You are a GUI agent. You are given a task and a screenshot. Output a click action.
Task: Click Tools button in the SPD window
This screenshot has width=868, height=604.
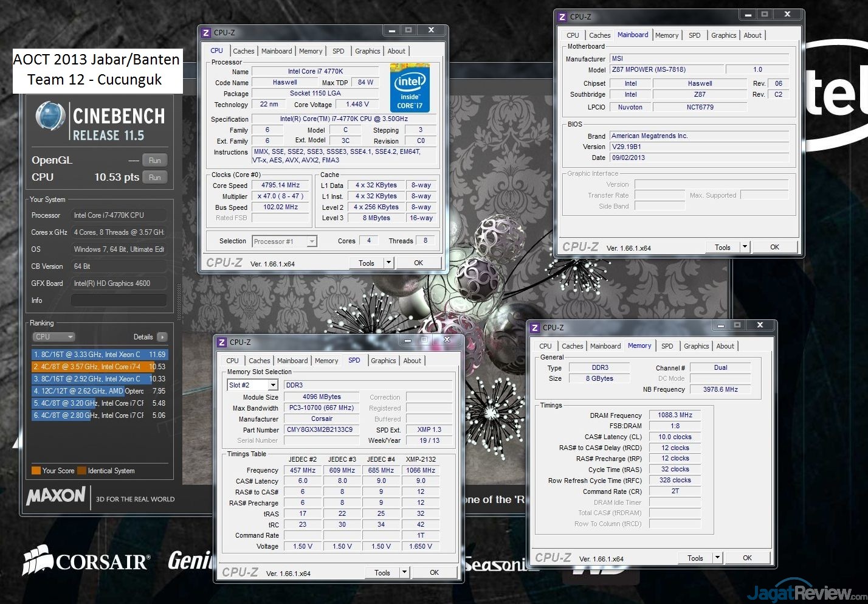click(382, 572)
